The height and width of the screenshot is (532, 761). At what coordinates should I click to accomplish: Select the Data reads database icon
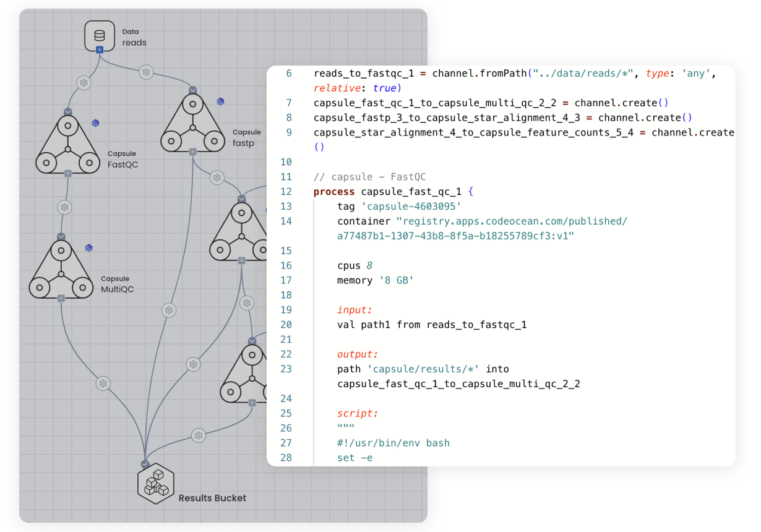98,33
